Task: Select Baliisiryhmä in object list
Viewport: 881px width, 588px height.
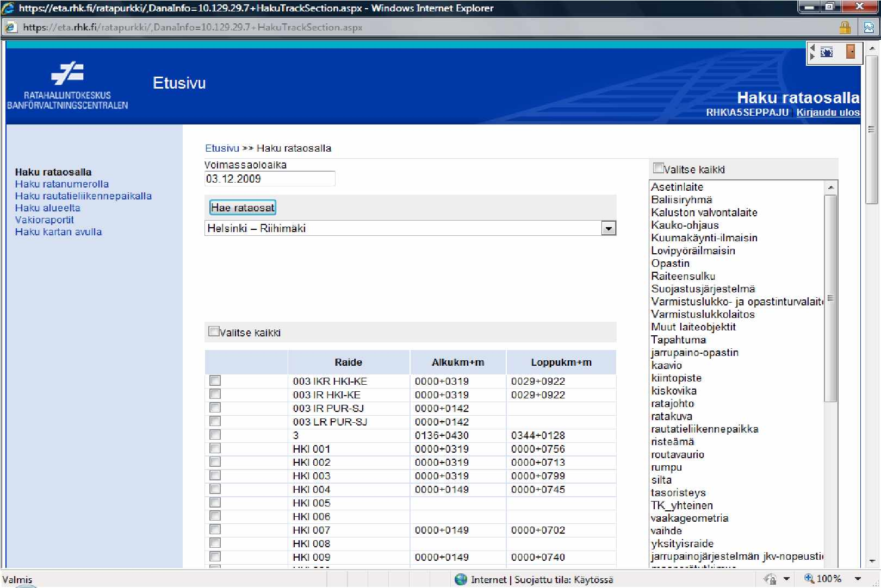Action: pos(681,200)
